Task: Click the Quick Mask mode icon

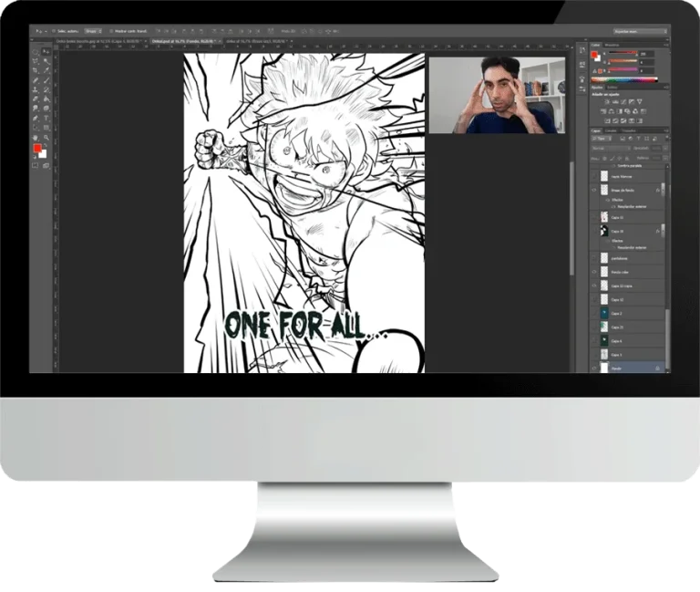Action: tap(35, 165)
